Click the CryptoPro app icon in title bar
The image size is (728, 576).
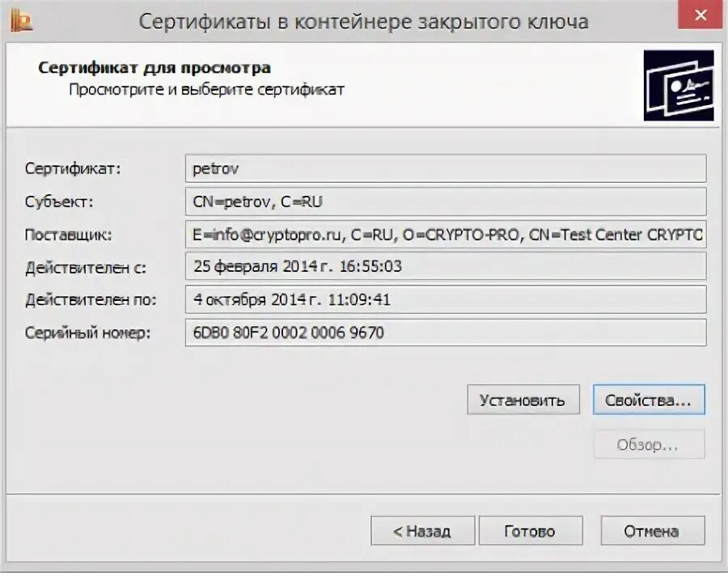click(x=21, y=21)
